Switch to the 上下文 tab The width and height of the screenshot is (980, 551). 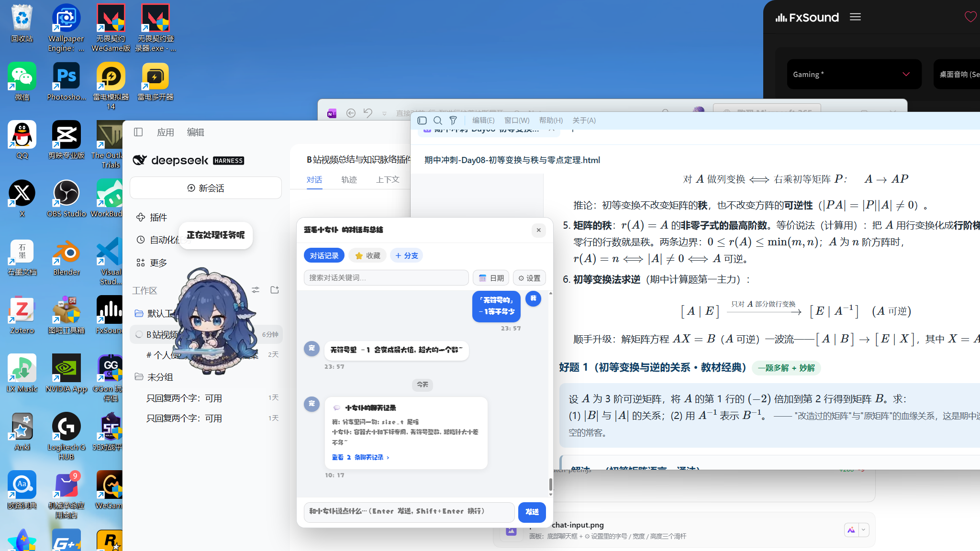pyautogui.click(x=388, y=180)
